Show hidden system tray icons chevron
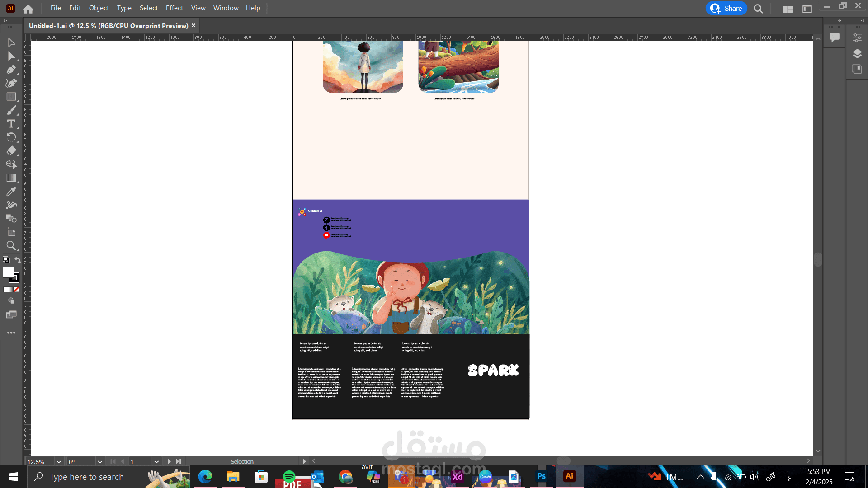868x488 pixels. click(x=700, y=477)
